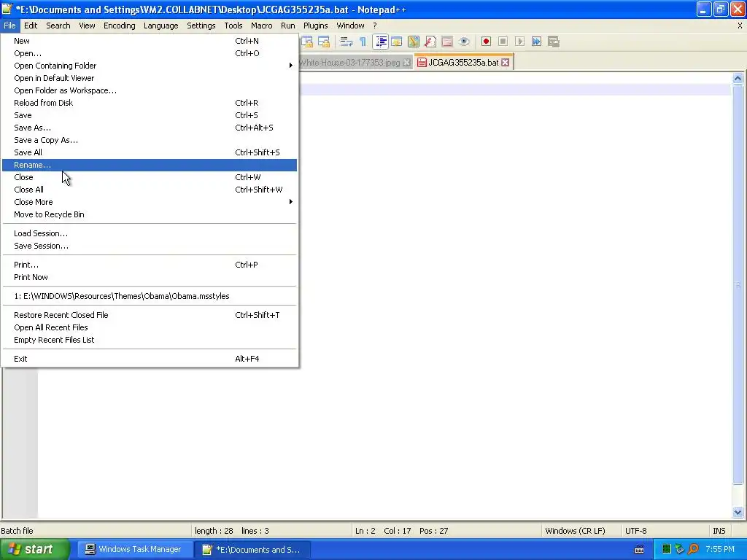Click the Folder as Workspace toolbar icon

click(x=447, y=42)
